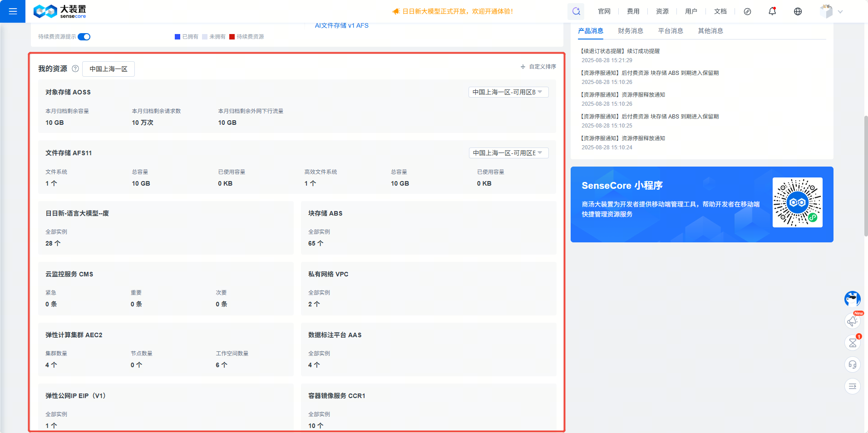Viewport: 868px width, 433px height.
Task: Open the AI文件存储 v1 AFS link
Action: [x=341, y=25]
